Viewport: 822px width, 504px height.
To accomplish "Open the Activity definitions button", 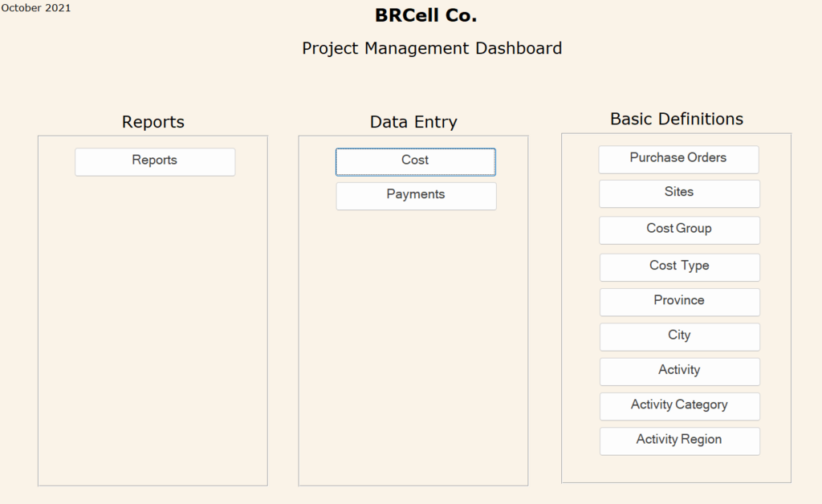I will [x=679, y=371].
